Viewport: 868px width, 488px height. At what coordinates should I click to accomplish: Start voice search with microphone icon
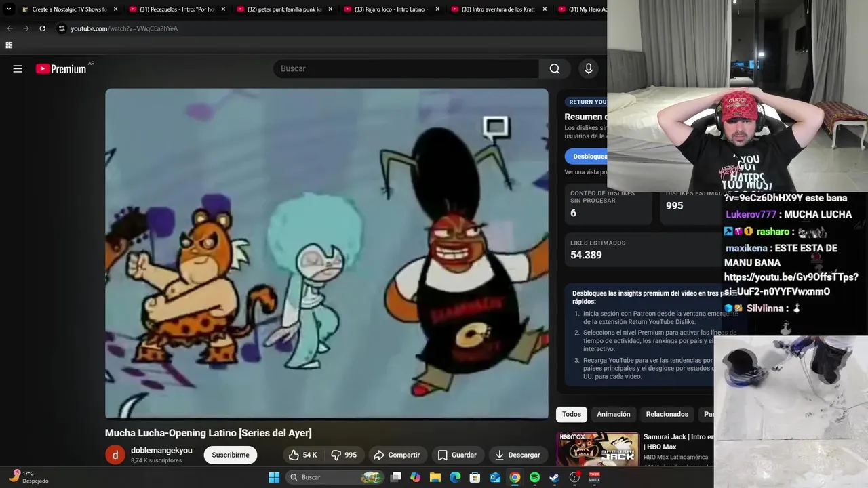tap(589, 68)
